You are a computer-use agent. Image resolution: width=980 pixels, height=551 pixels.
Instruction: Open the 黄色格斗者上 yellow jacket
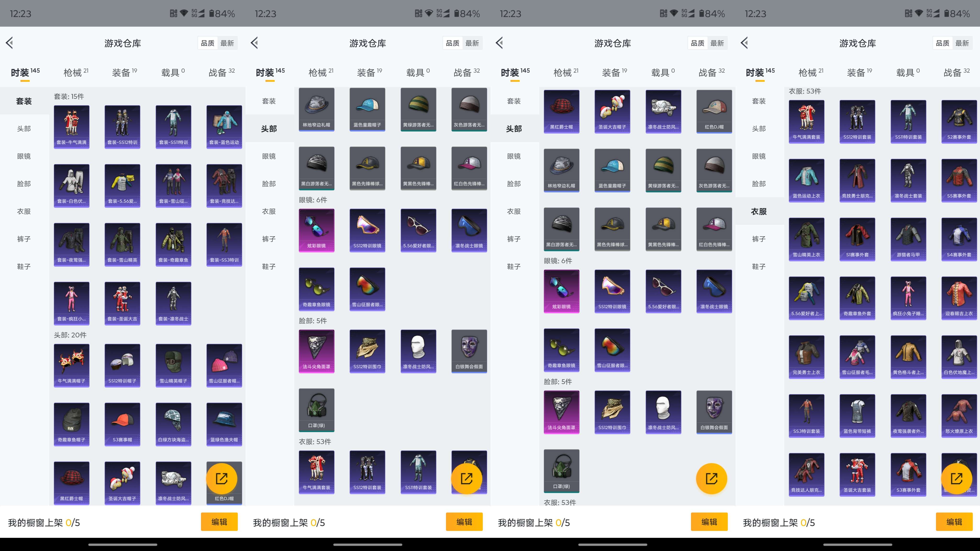(908, 358)
